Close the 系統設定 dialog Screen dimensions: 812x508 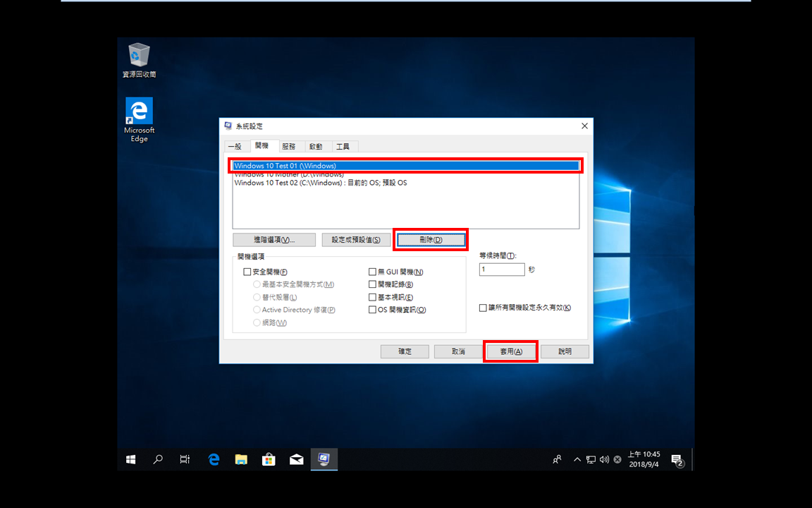584,126
